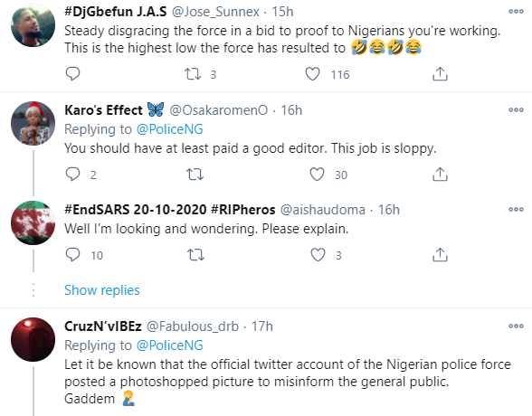Reply to the DjGbefun J.A.S tweet
The height and width of the screenshot is (416, 532).
(x=72, y=73)
